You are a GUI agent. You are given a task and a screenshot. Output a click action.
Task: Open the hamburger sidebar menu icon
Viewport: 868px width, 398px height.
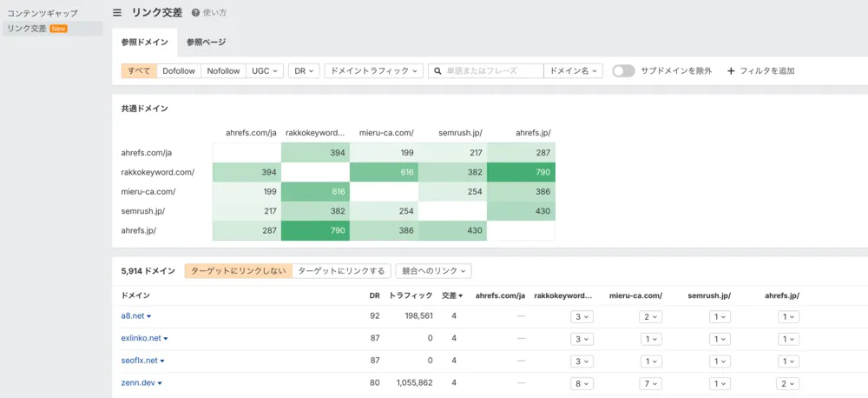click(117, 13)
